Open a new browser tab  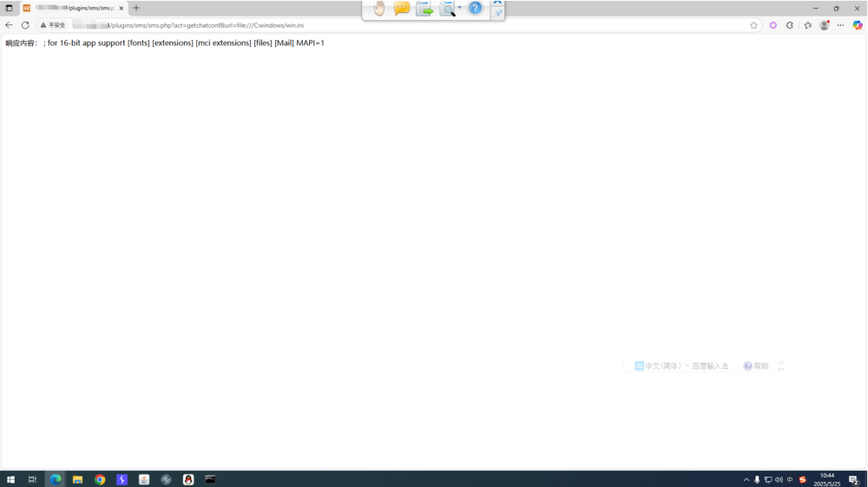pos(136,8)
